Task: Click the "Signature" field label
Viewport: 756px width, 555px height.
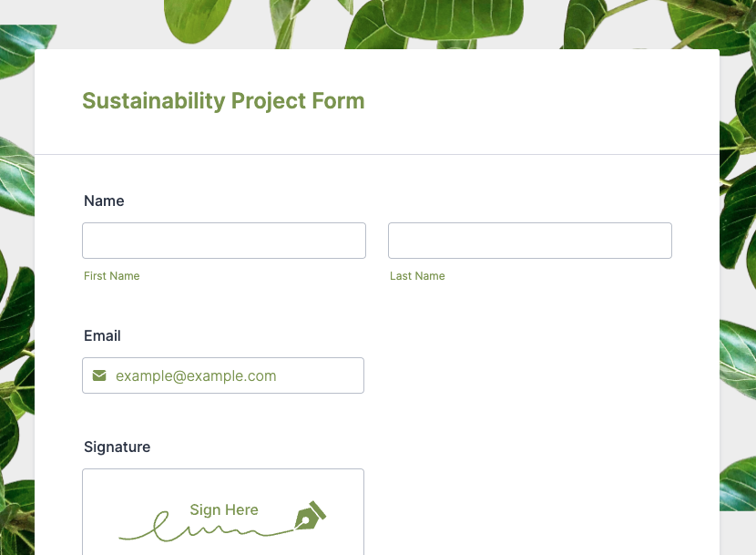Action: (x=117, y=447)
